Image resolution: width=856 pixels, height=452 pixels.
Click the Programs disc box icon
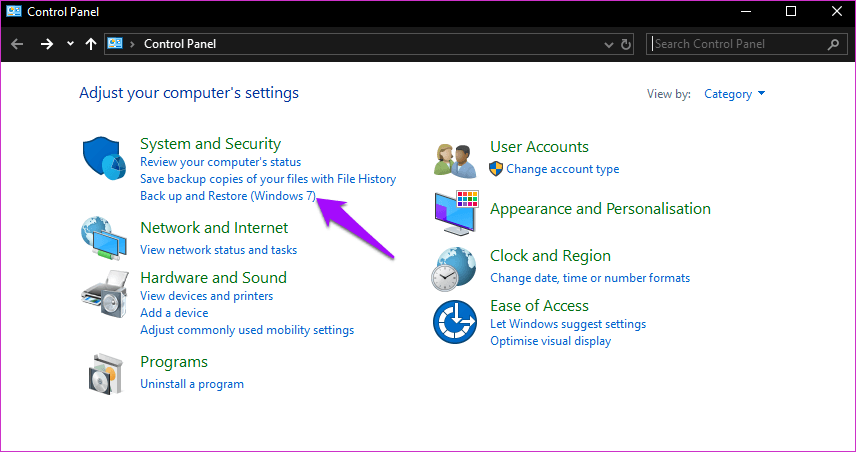pos(104,373)
